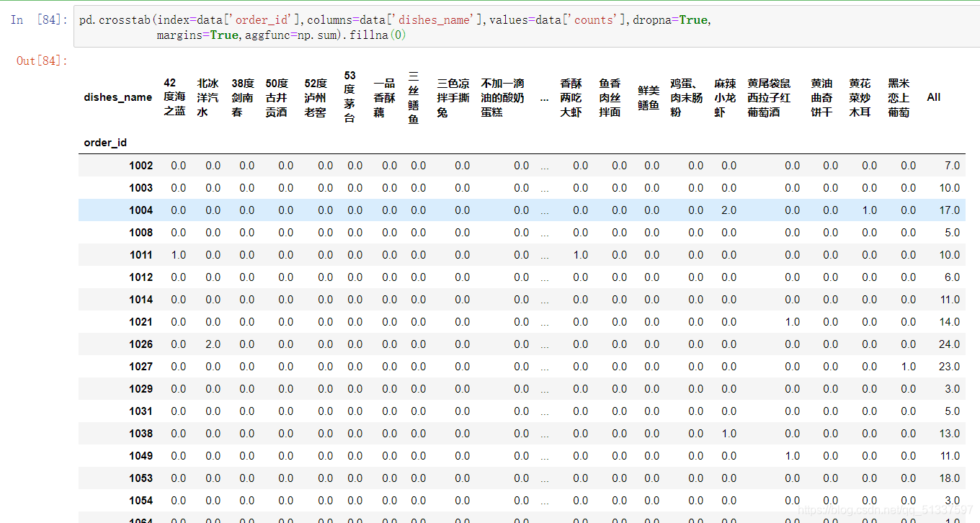This screenshot has width=980, height=523.
Task: Select row index 1049
Action: [141, 456]
